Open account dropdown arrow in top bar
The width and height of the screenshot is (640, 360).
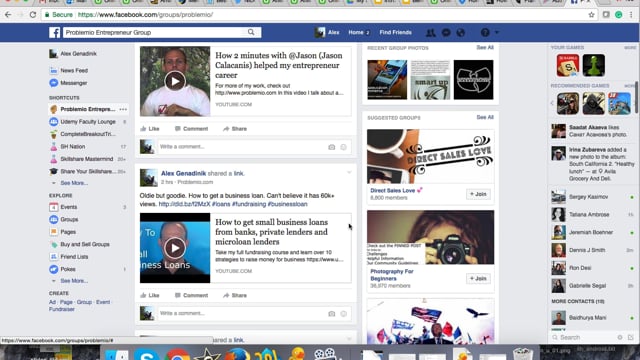click(497, 32)
